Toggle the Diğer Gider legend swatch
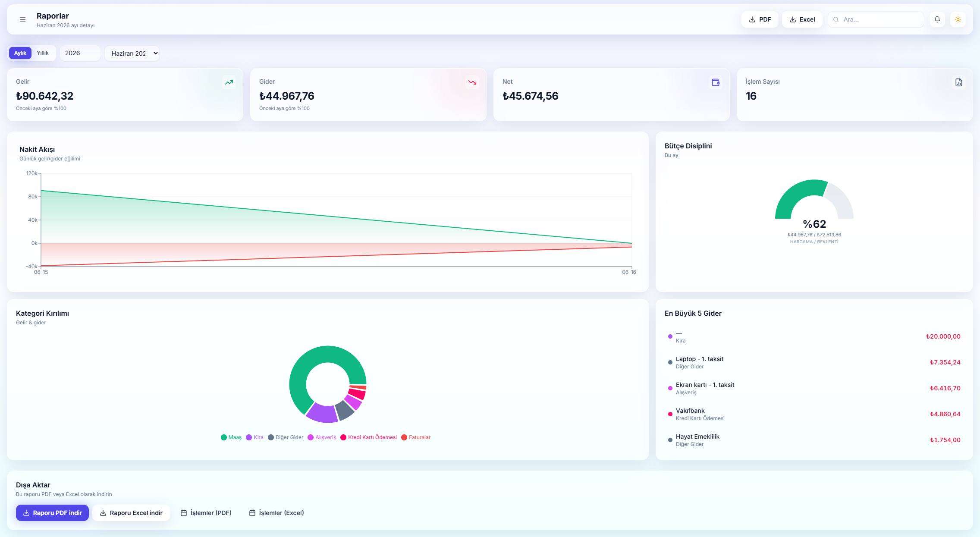The width and height of the screenshot is (980, 537). pyautogui.click(x=271, y=437)
